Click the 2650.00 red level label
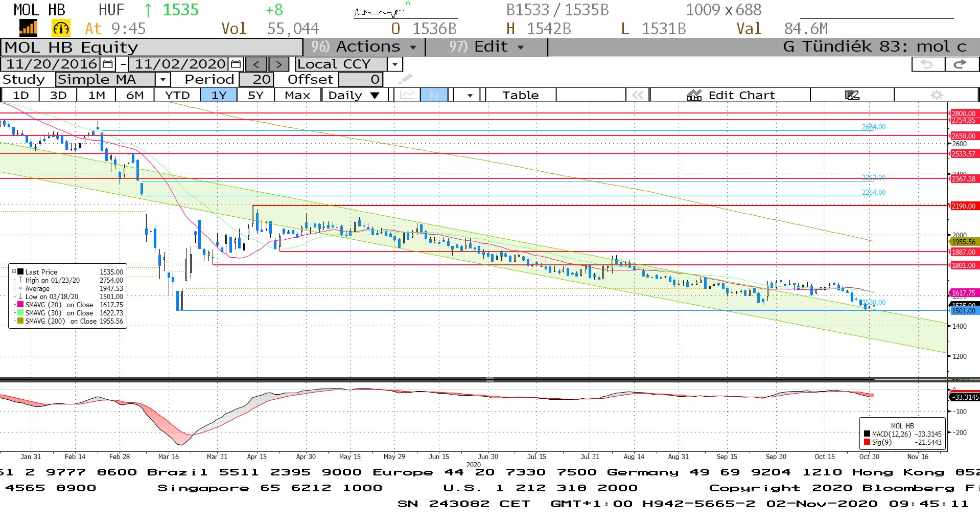 (963, 136)
